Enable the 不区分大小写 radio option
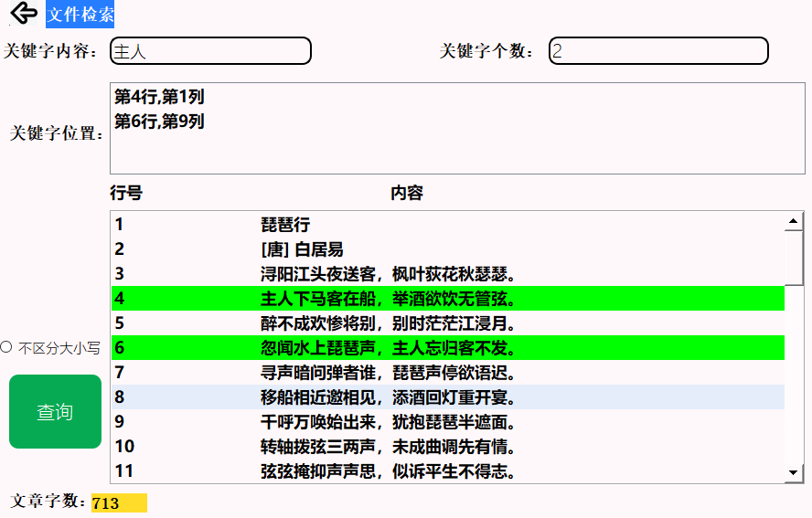The width and height of the screenshot is (812, 518). pos(6,347)
